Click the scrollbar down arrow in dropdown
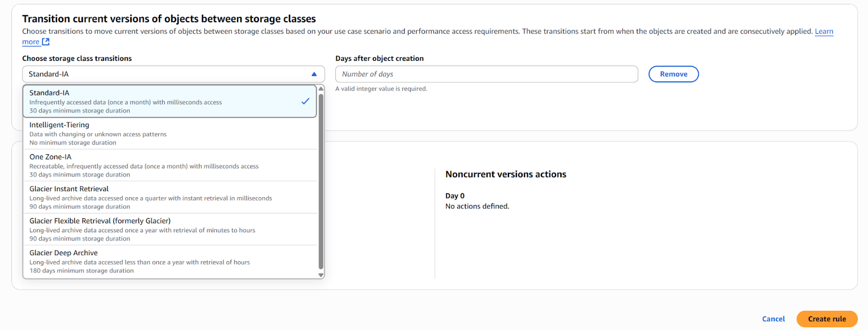The height and width of the screenshot is (331, 868). pos(321,275)
